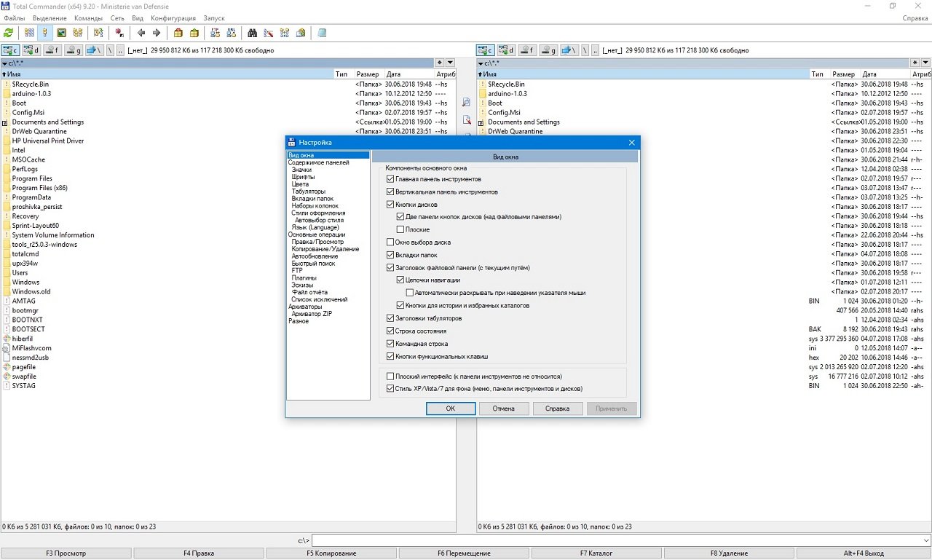
Task: Enable the Окно выбора диска checkbox
Action: pyautogui.click(x=390, y=242)
